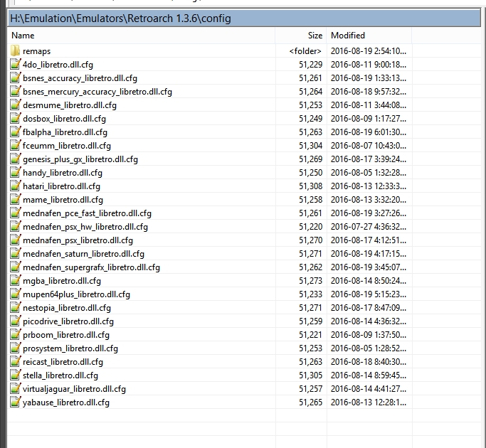Sort files by the Name column header
The image size is (486, 448).
click(141, 36)
